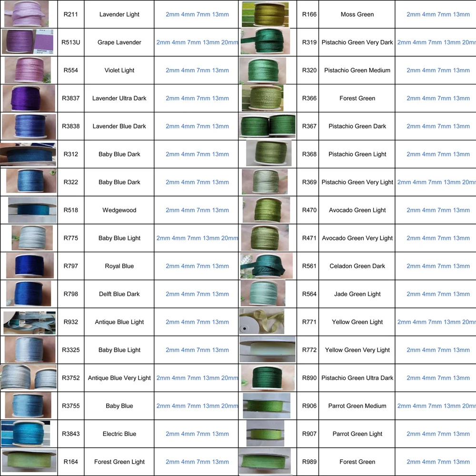Select the name Pistachio Green Medium
The image size is (476, 476).
[x=357, y=70]
